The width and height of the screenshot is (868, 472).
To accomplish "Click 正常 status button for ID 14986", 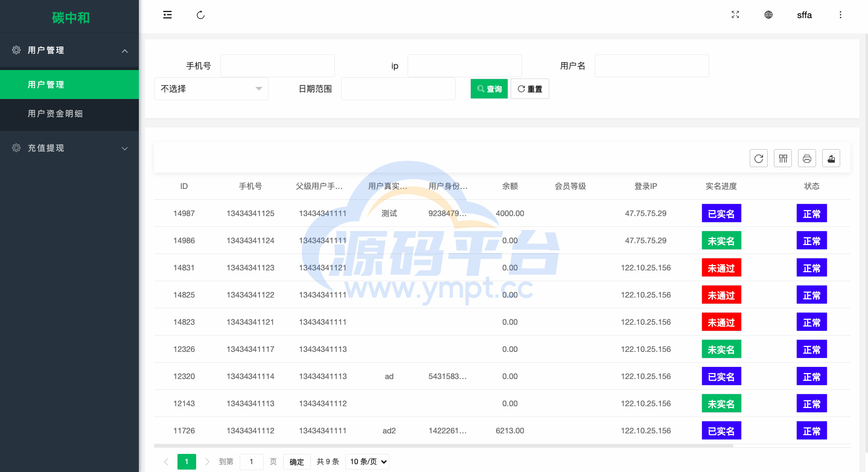I will click(x=812, y=240).
